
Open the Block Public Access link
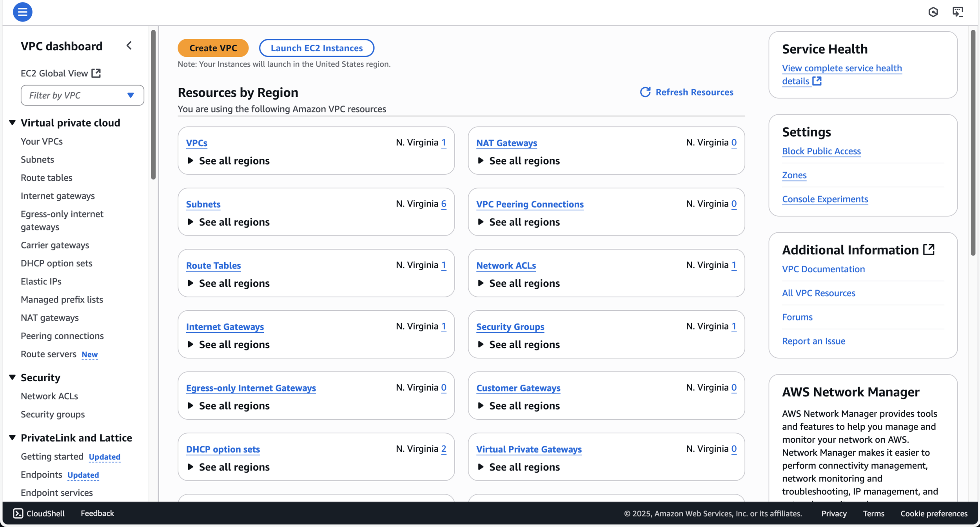tap(821, 151)
